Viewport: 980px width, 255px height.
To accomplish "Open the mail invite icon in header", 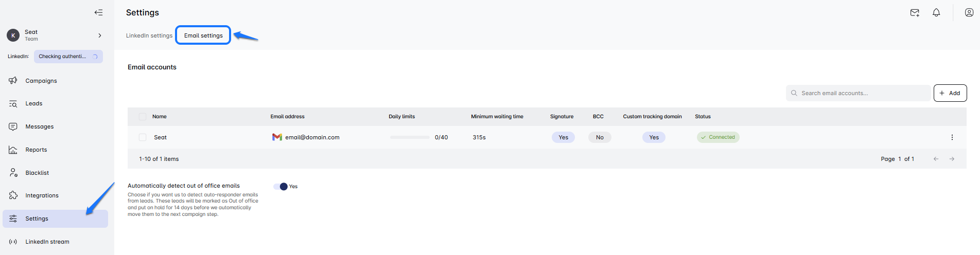I will [915, 13].
